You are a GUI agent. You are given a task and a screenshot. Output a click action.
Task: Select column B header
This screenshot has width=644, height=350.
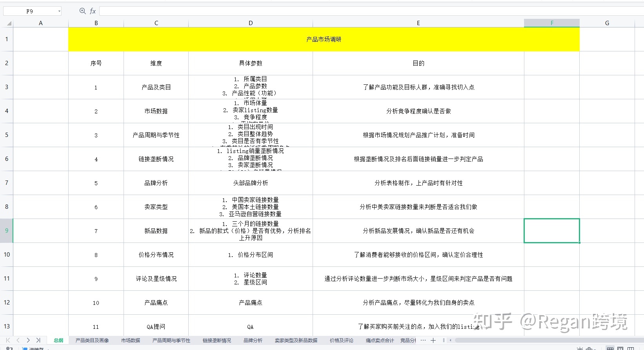click(96, 23)
